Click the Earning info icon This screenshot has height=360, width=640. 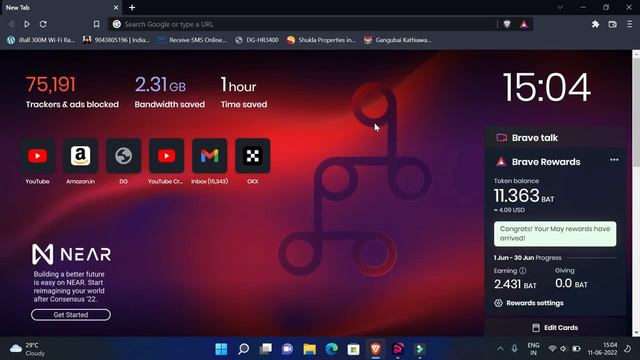point(522,271)
